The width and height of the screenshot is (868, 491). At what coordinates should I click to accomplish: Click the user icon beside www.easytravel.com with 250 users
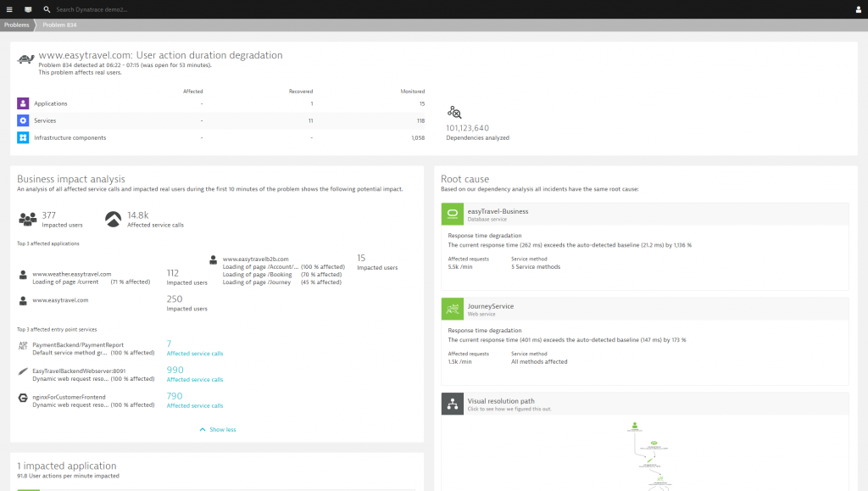(x=23, y=301)
